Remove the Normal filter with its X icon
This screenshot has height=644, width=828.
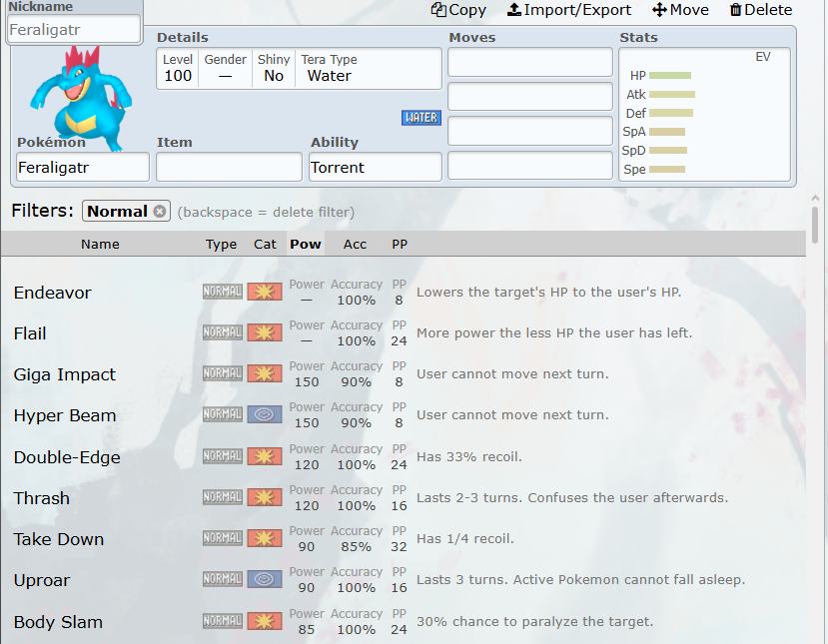point(160,211)
